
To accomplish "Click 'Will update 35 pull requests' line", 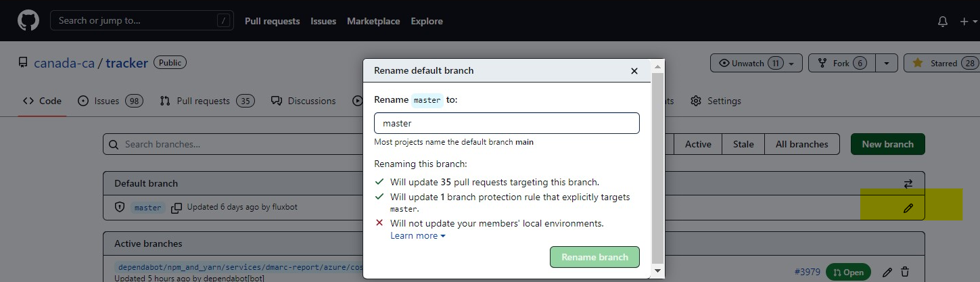I will click(x=494, y=182).
